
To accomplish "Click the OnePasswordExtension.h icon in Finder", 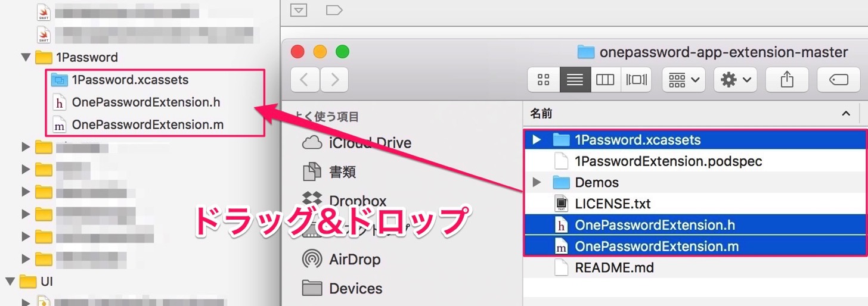I will pyautogui.click(x=561, y=225).
